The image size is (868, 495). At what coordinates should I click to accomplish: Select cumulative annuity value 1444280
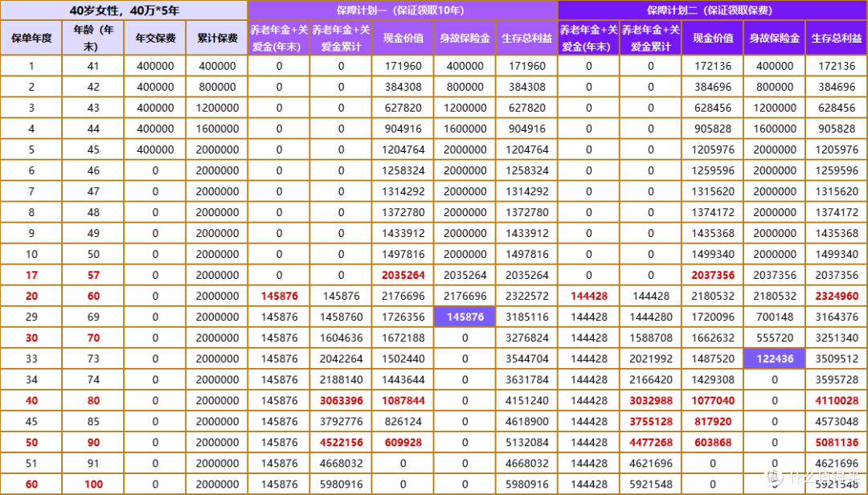click(x=650, y=317)
